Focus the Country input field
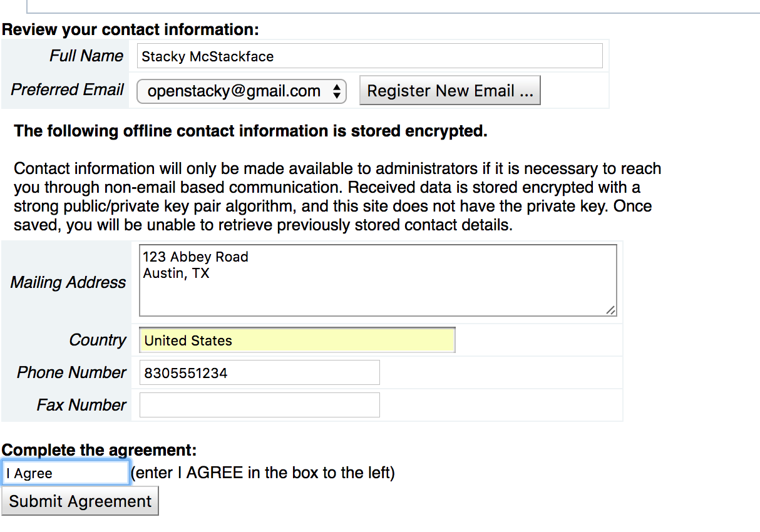This screenshot has height=532, width=760. coord(297,340)
